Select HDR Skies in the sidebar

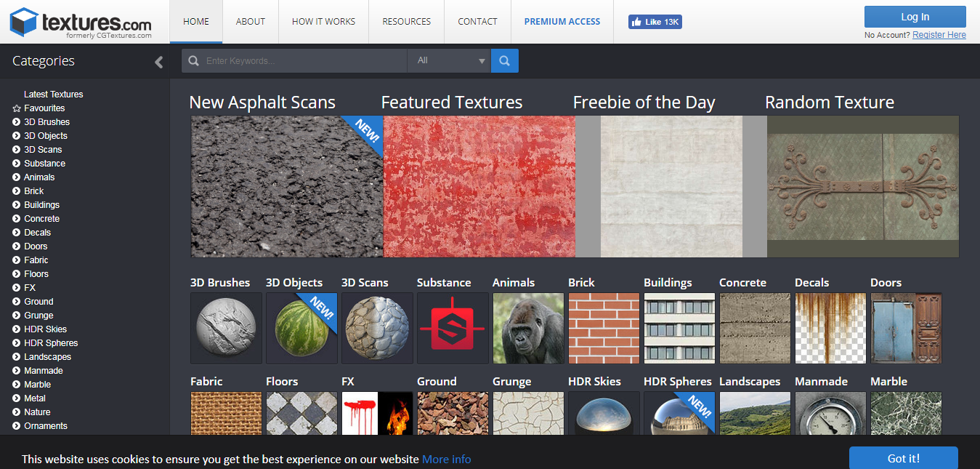click(x=46, y=329)
